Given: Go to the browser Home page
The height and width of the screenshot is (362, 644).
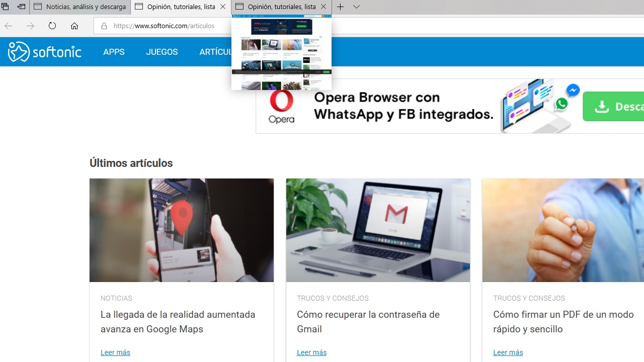Looking at the screenshot, I should (x=74, y=26).
